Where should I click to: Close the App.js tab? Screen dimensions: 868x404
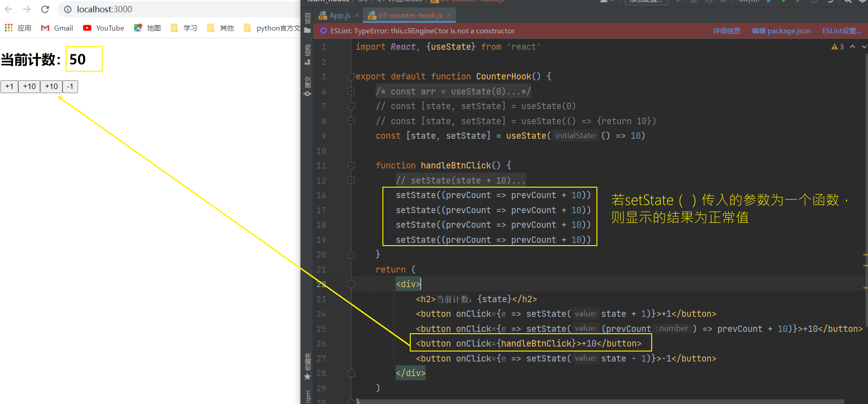(x=357, y=15)
